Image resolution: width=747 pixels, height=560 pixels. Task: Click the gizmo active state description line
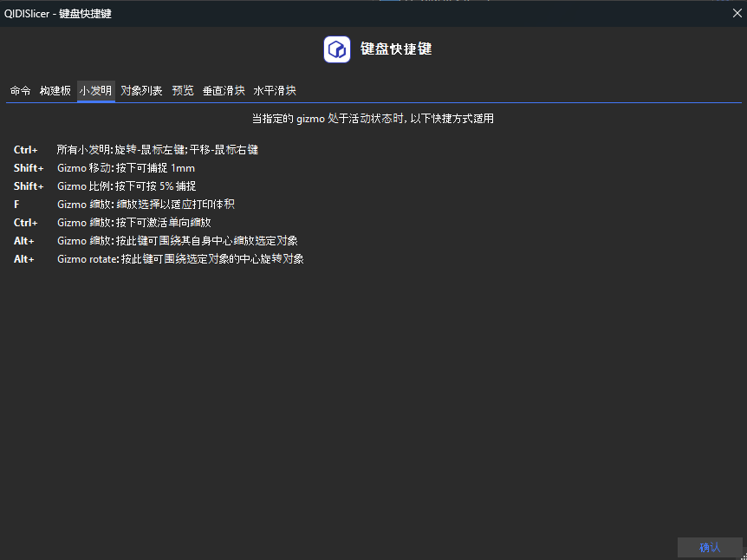click(x=373, y=118)
